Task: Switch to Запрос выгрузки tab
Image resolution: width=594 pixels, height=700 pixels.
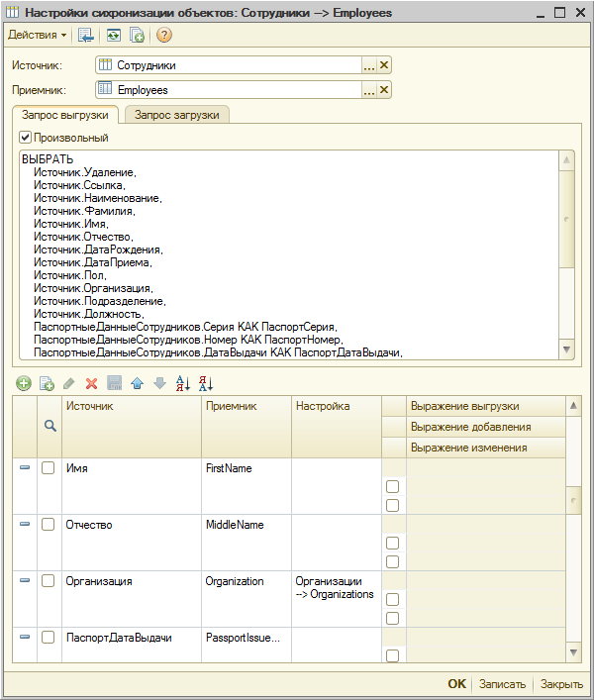Action: [65, 115]
